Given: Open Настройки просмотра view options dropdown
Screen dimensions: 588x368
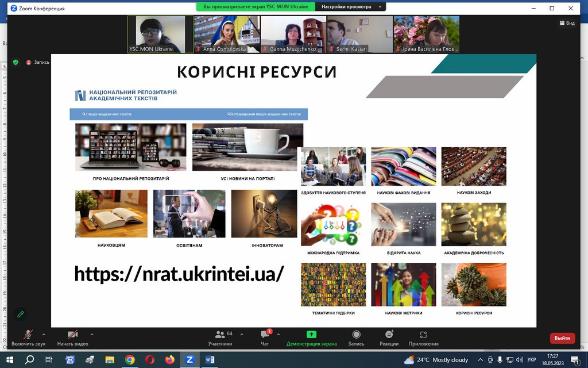Looking at the screenshot, I should (x=350, y=7).
